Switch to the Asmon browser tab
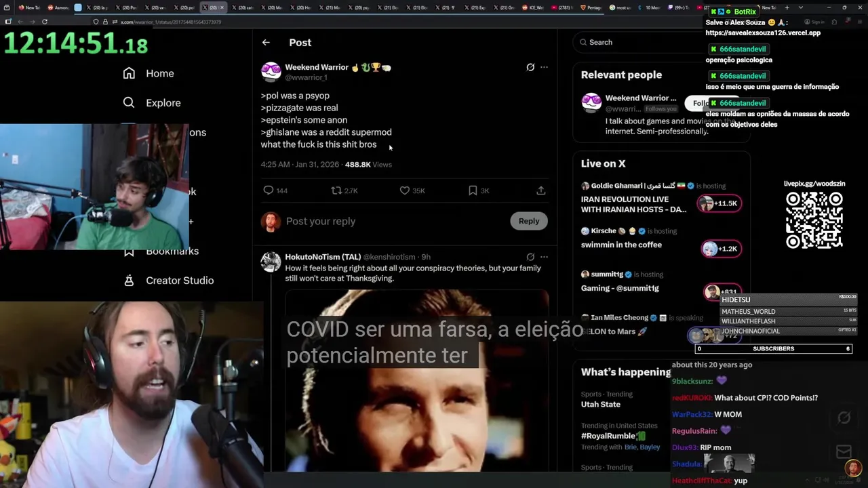Image resolution: width=868 pixels, height=488 pixels. click(58, 7)
